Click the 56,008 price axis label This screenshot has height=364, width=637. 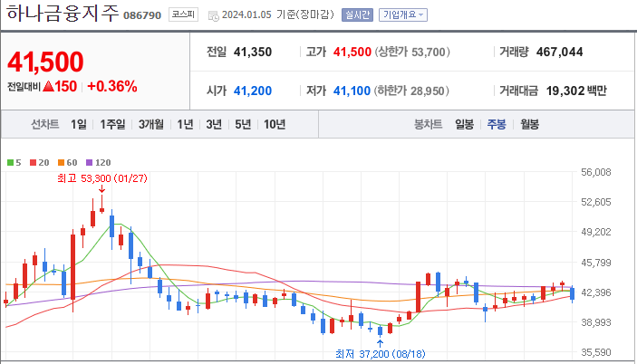(x=596, y=172)
